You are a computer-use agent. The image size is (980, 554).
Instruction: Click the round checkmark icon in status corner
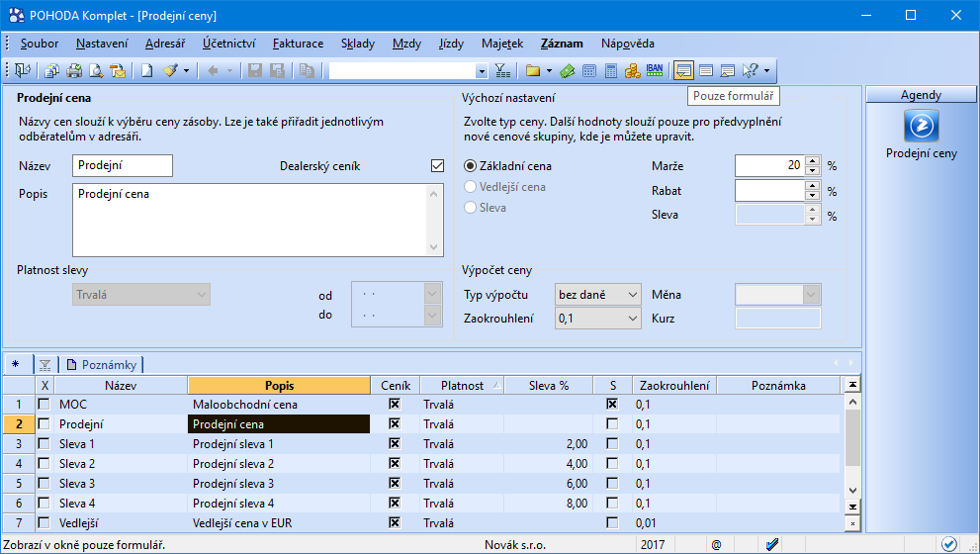tap(948, 545)
